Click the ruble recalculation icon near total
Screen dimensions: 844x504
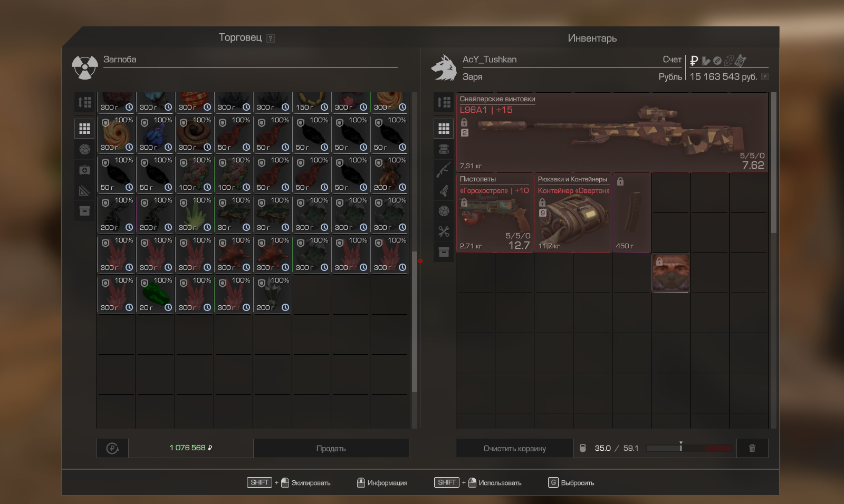pyautogui.click(x=112, y=448)
